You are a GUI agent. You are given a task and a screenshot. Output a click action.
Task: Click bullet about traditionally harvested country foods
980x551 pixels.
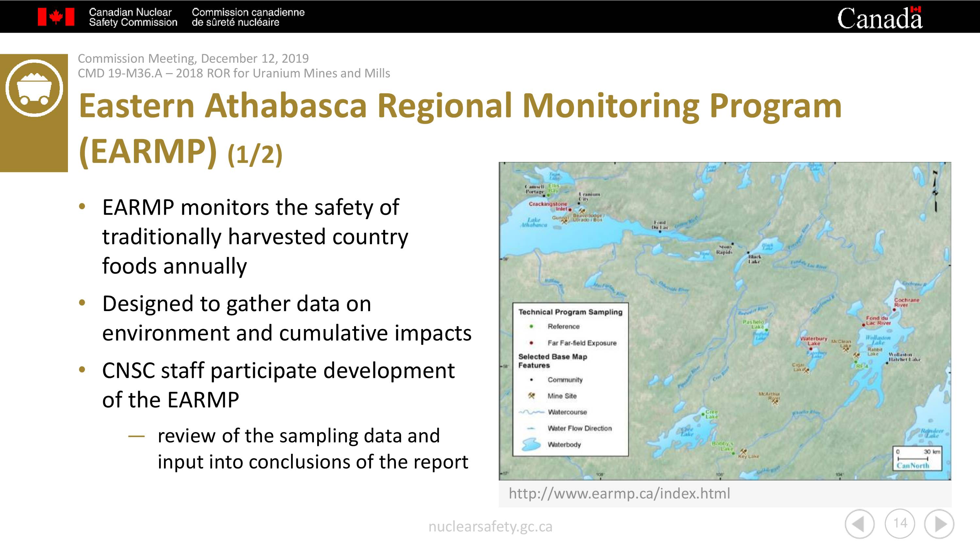pos(255,236)
